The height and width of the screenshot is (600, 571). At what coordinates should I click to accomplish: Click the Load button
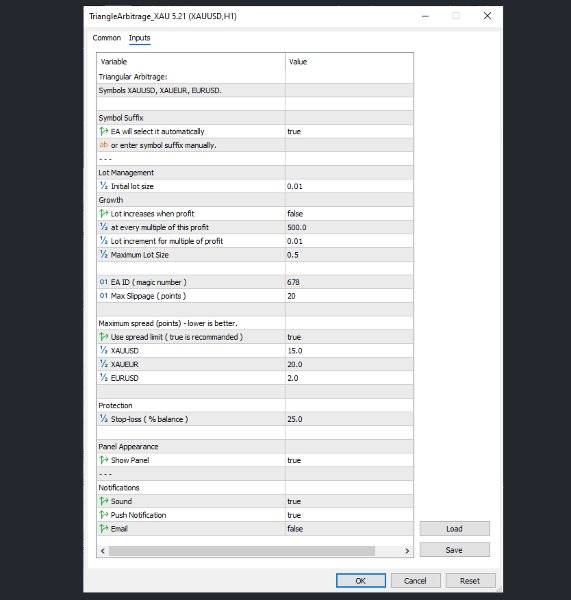(x=454, y=528)
